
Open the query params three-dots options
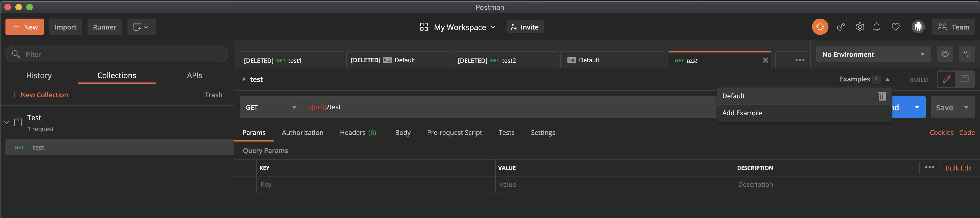pos(929,167)
